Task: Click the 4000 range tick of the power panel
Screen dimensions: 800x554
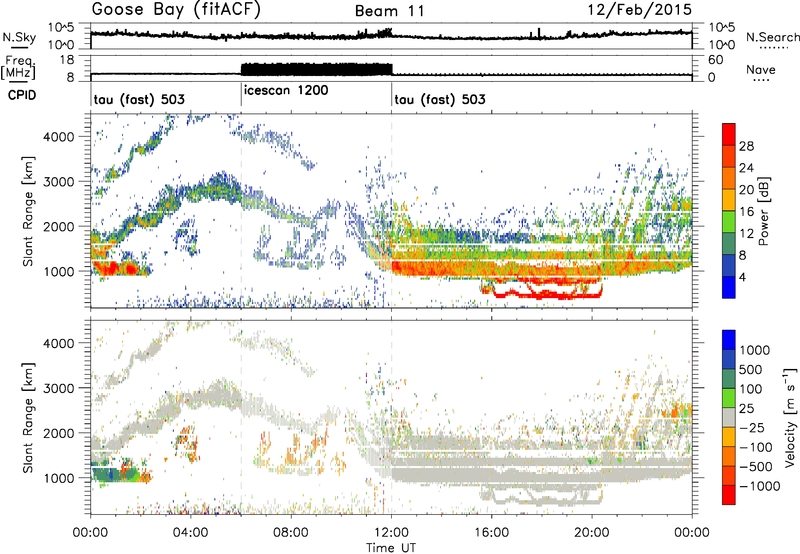Action: [x=58, y=137]
